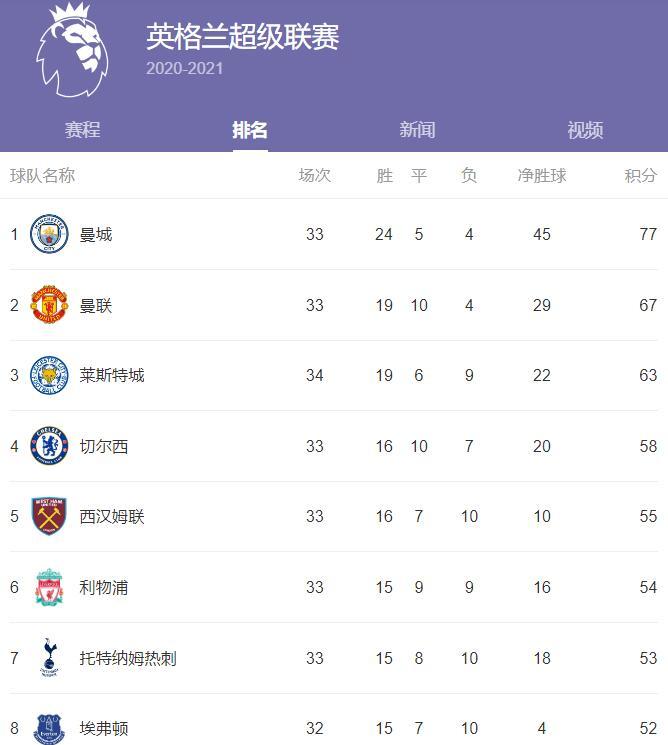
Task: Click the 净胜球 column header
Action: pyautogui.click(x=542, y=175)
